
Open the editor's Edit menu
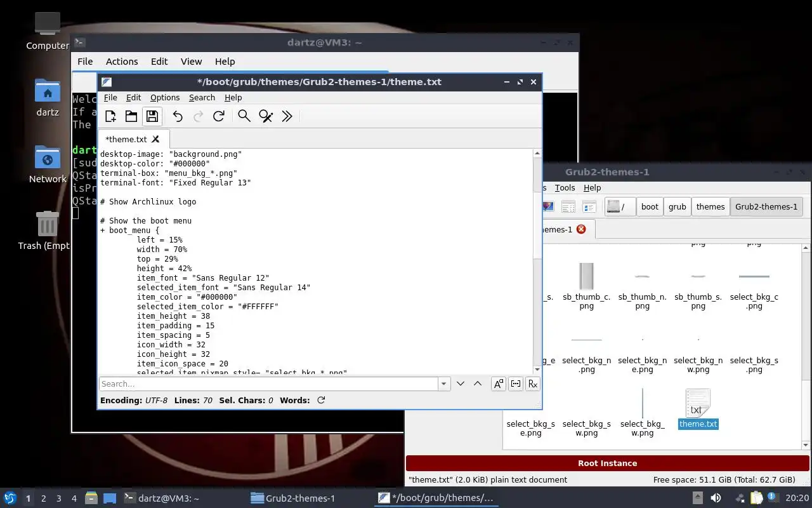(x=133, y=97)
